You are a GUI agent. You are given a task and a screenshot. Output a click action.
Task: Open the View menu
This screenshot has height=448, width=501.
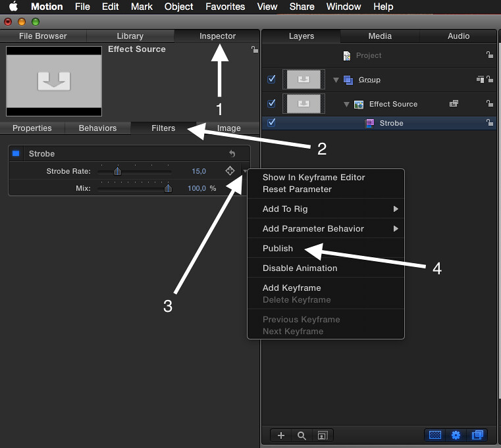(x=267, y=7)
